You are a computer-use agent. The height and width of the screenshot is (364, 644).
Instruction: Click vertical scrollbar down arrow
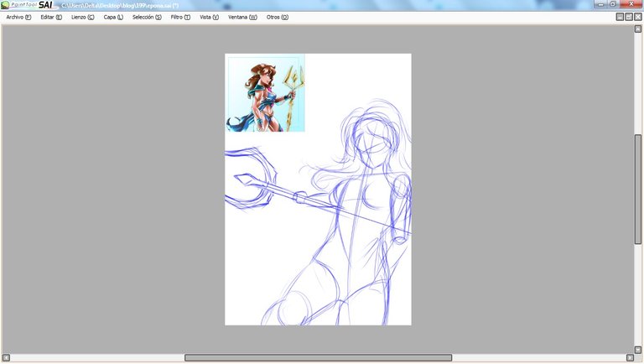point(638,350)
